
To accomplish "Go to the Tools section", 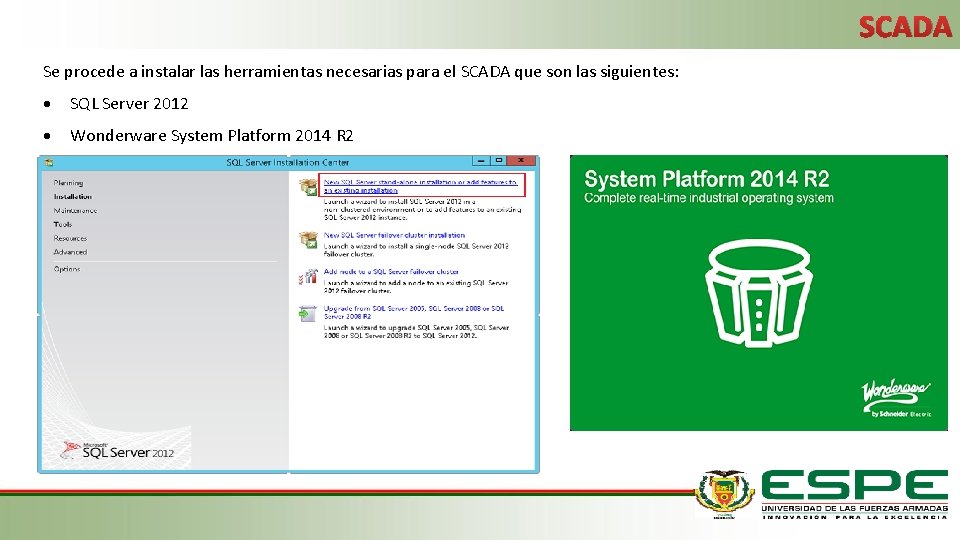I will pyautogui.click(x=62, y=224).
